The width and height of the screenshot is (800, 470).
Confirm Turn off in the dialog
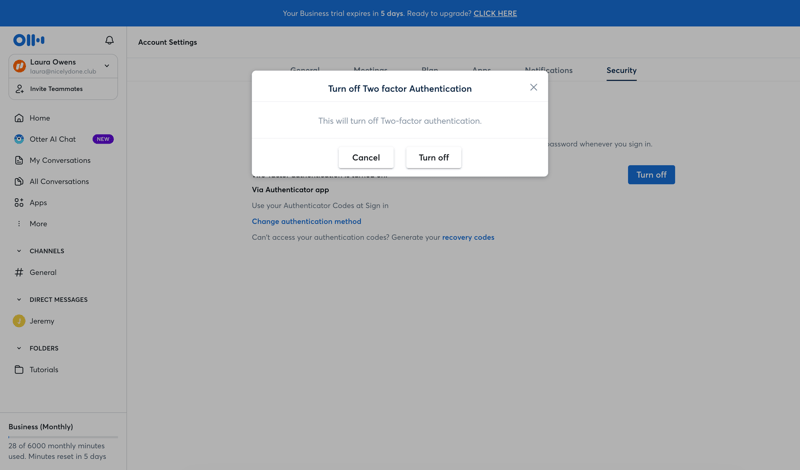click(x=434, y=157)
